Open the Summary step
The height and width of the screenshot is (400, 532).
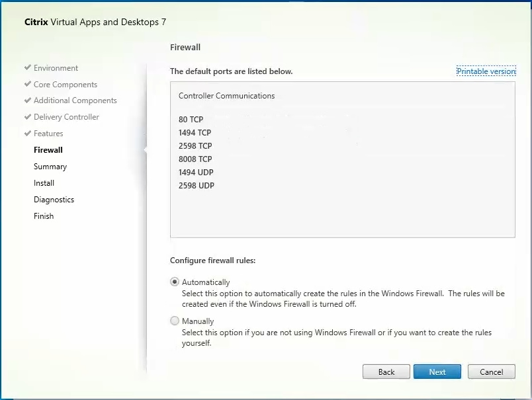(x=50, y=167)
